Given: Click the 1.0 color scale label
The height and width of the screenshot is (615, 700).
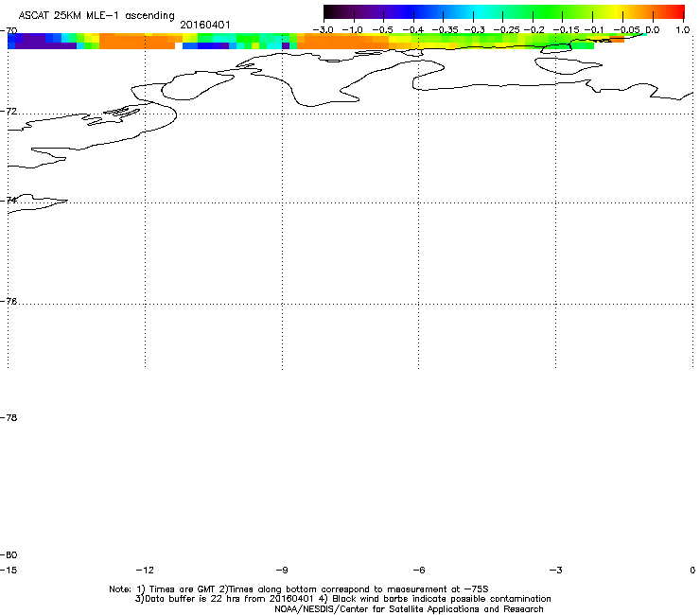Looking at the screenshot, I should tap(683, 30).
